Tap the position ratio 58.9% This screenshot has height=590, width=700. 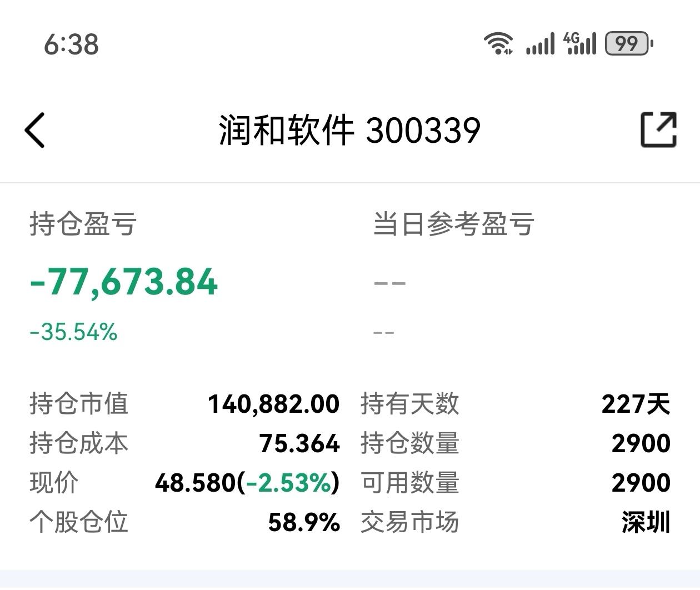point(304,523)
